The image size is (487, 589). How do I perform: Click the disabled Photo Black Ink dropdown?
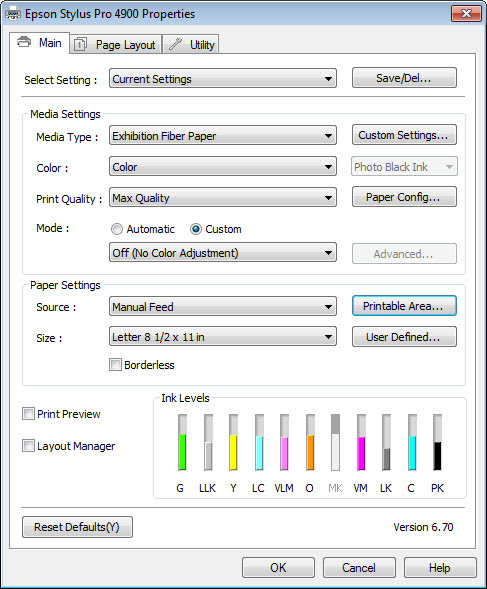404,166
